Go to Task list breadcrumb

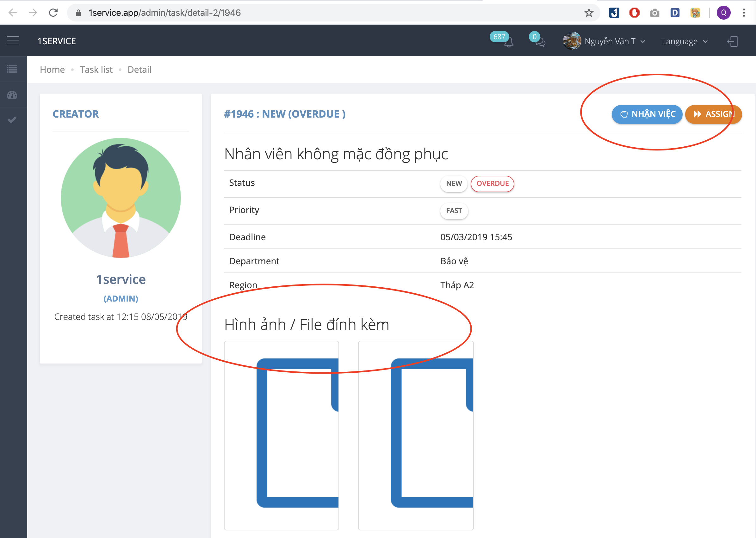[96, 70]
